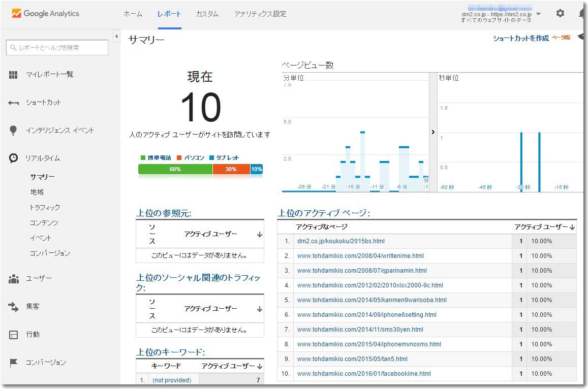The height and width of the screenshot is (389, 588).
Task: Click ショートカットを作成 link
Action: pos(520,38)
